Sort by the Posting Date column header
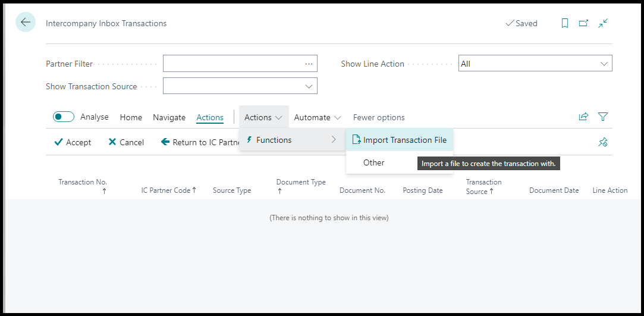 (x=422, y=190)
